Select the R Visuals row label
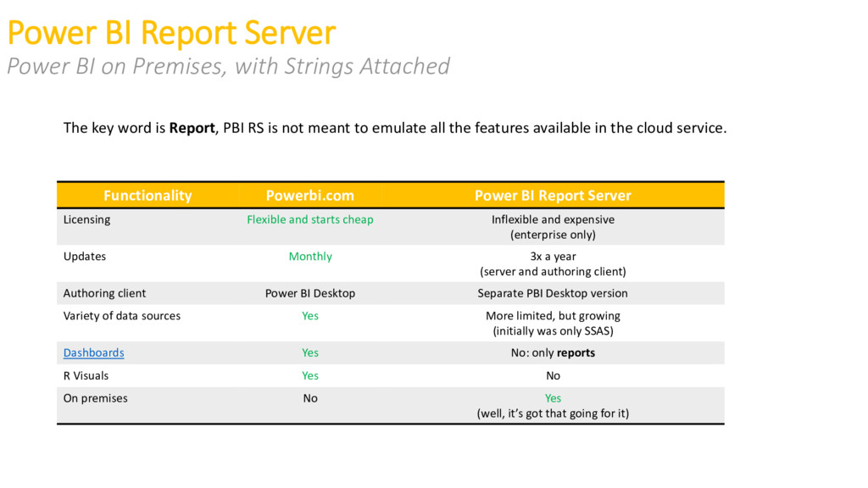The height and width of the screenshot is (488, 868). [x=86, y=375]
